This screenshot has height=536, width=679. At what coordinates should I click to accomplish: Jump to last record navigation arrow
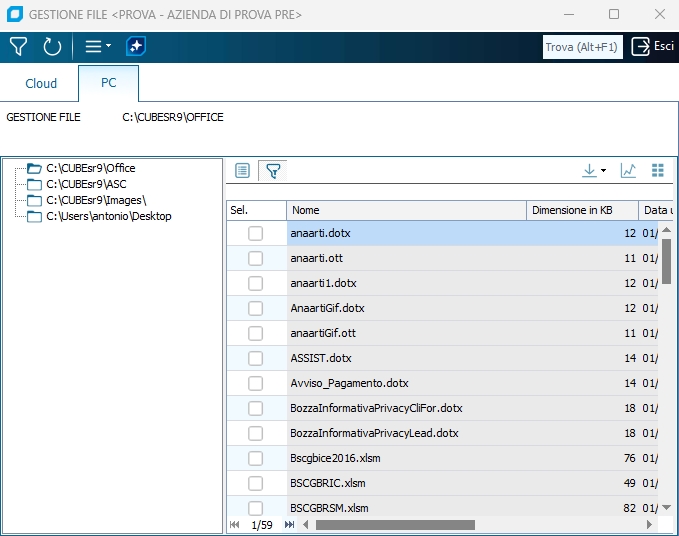tap(290, 525)
